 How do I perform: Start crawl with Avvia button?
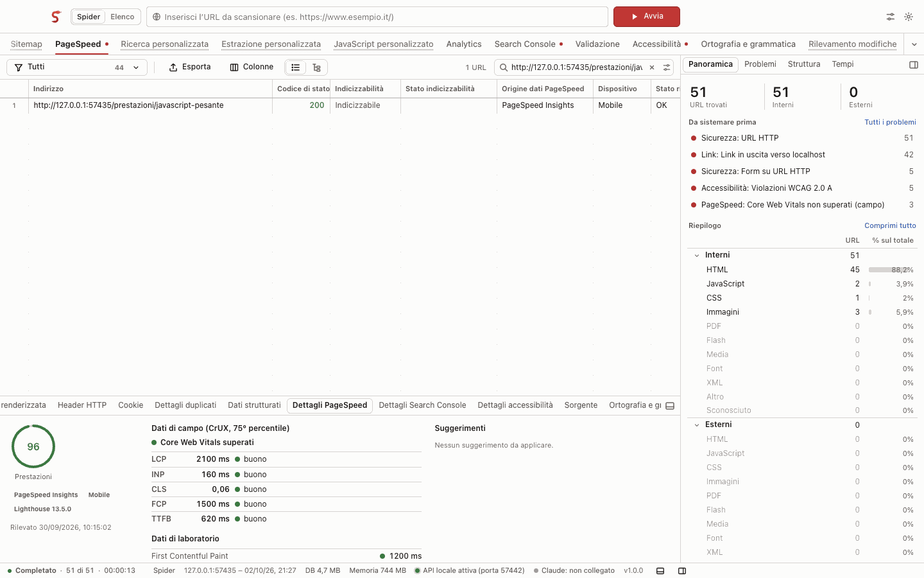[x=646, y=17]
